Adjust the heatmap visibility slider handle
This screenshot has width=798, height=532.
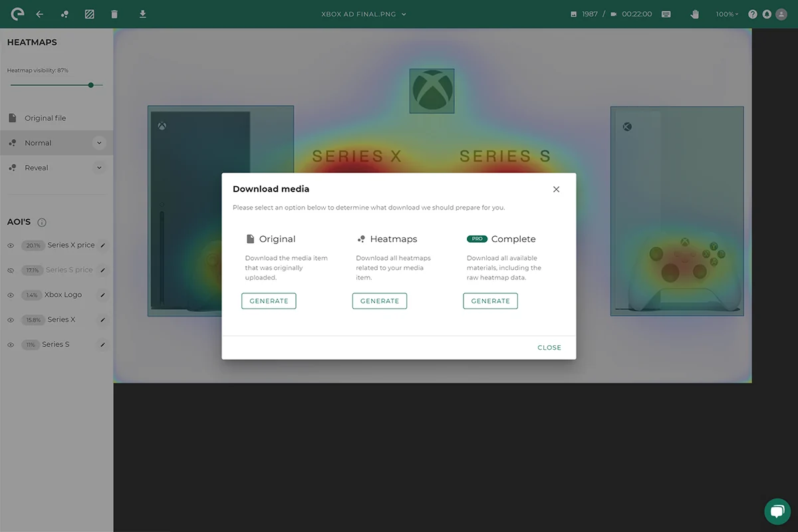[91, 85]
